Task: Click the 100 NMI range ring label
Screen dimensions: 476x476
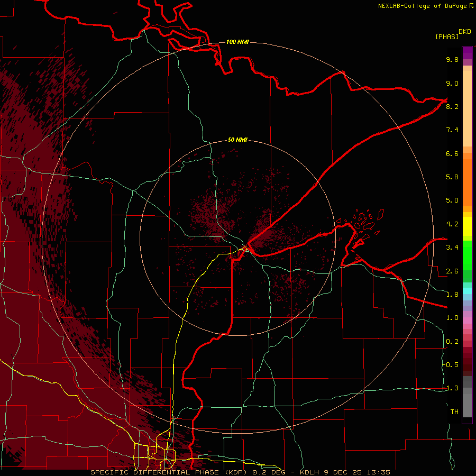Action: coord(237,42)
